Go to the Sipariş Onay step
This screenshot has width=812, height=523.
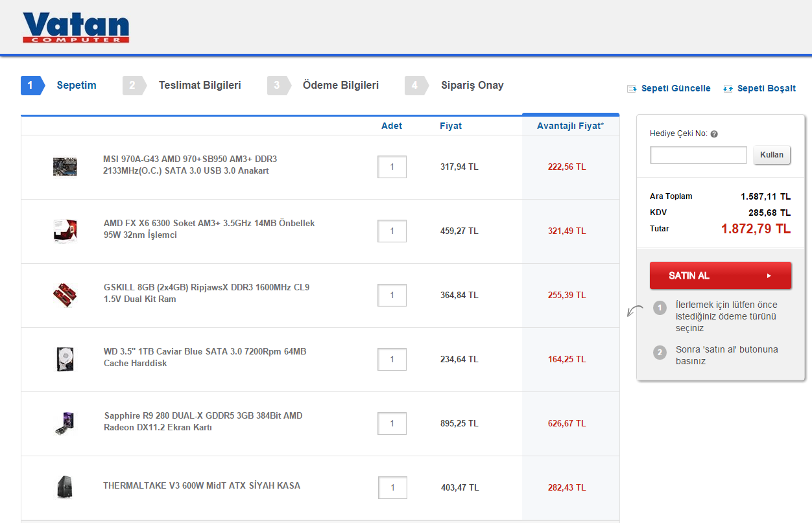472,86
